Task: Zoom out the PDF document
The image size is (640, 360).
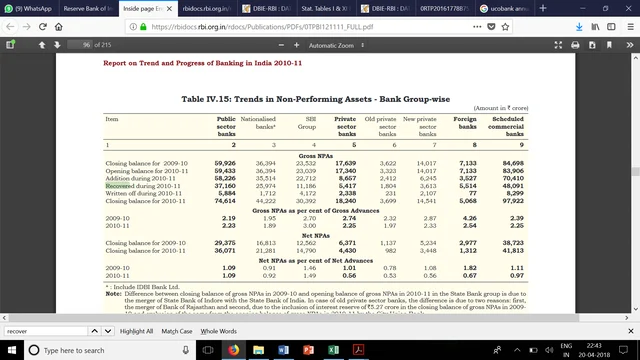Action: point(281,45)
